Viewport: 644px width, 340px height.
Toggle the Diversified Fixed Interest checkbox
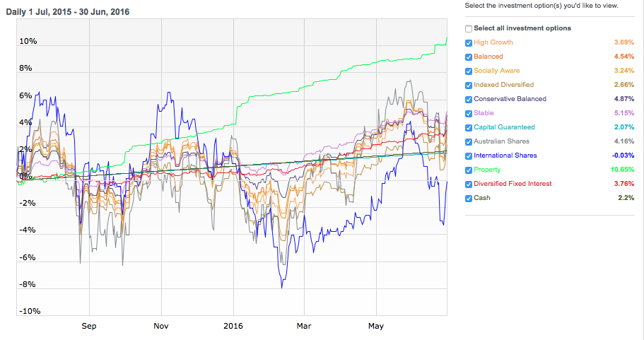point(469,184)
